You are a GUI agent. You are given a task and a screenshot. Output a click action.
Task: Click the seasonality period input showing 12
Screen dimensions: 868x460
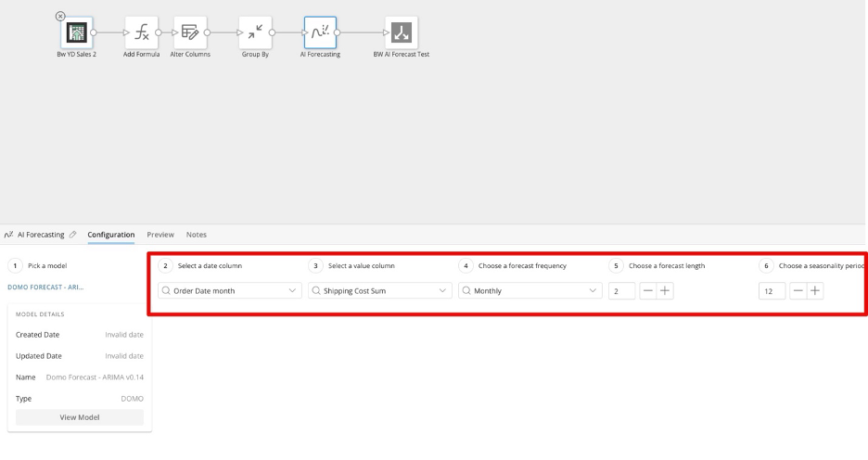click(772, 290)
